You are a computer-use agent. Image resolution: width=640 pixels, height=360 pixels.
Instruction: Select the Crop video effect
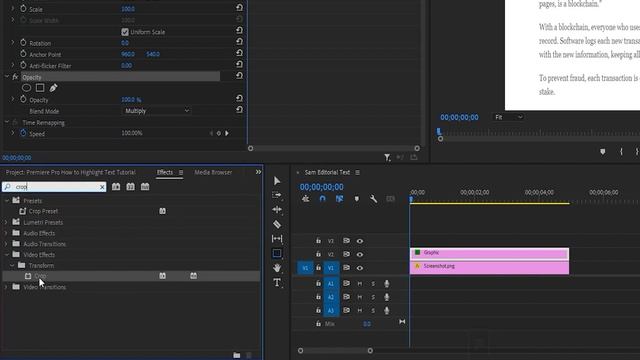(40, 276)
